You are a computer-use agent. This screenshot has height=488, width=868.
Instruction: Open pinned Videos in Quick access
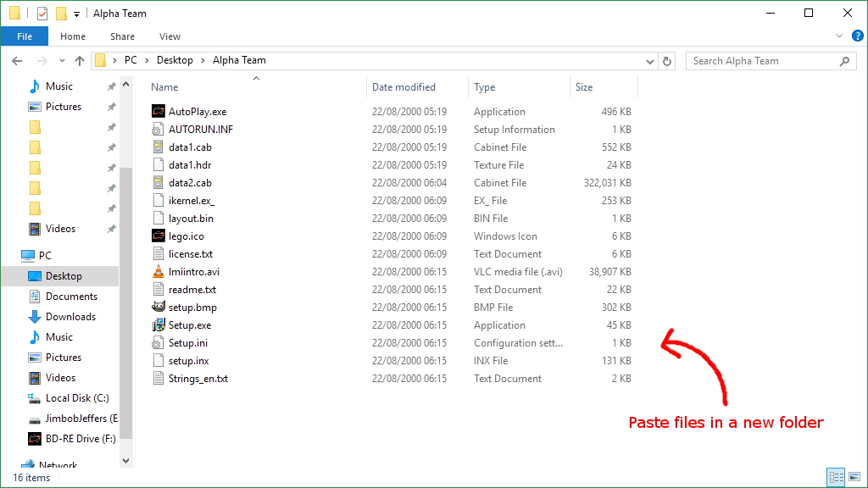pos(52,229)
